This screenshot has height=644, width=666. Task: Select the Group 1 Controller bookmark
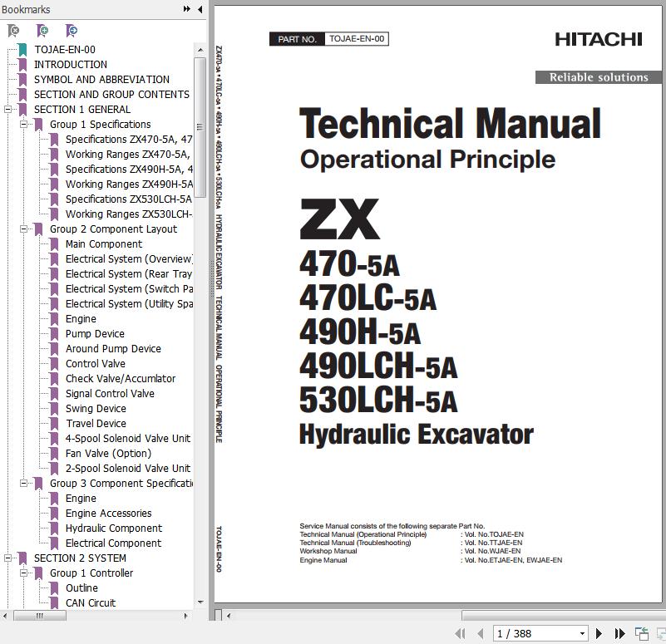click(x=91, y=573)
